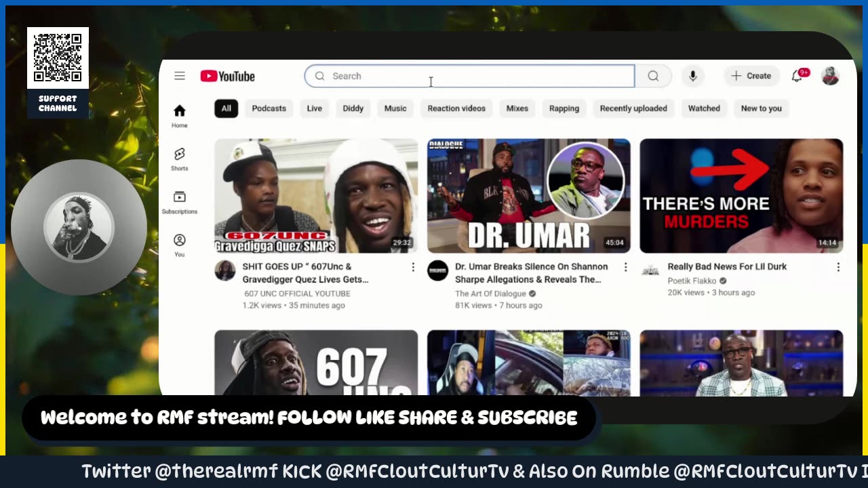The width and height of the screenshot is (868, 488).
Task: Open THERE'S MORE MURDERS video thumbnail
Action: click(x=741, y=196)
